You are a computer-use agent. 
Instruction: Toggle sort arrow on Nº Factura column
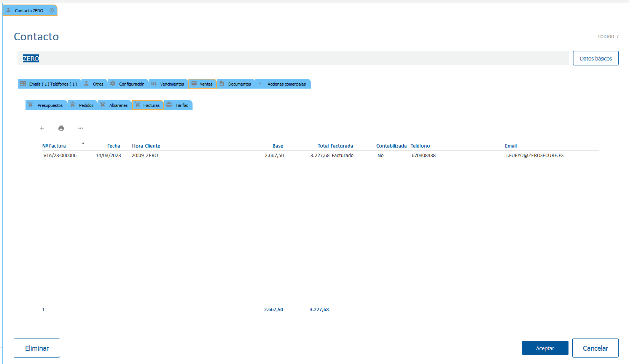[83, 143]
